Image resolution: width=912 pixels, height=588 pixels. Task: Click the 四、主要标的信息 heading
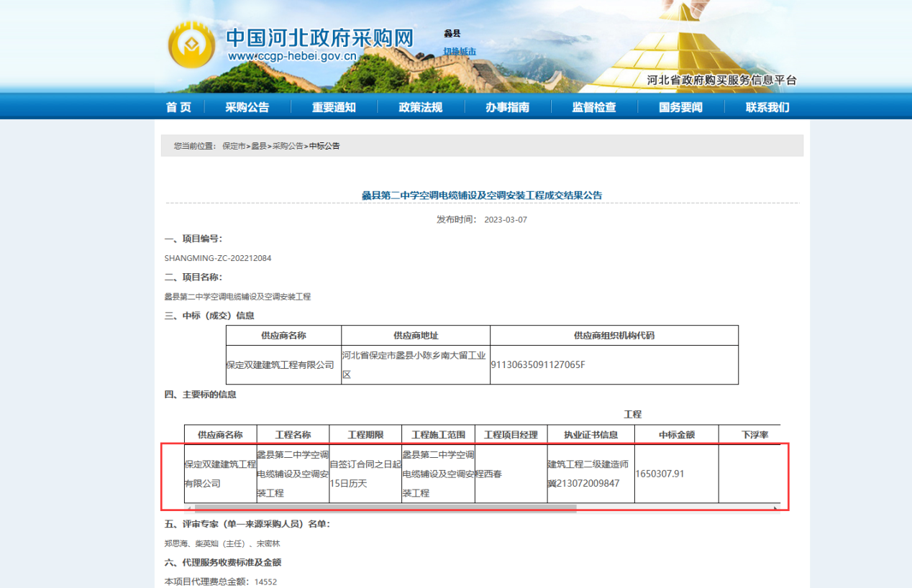pos(201,394)
